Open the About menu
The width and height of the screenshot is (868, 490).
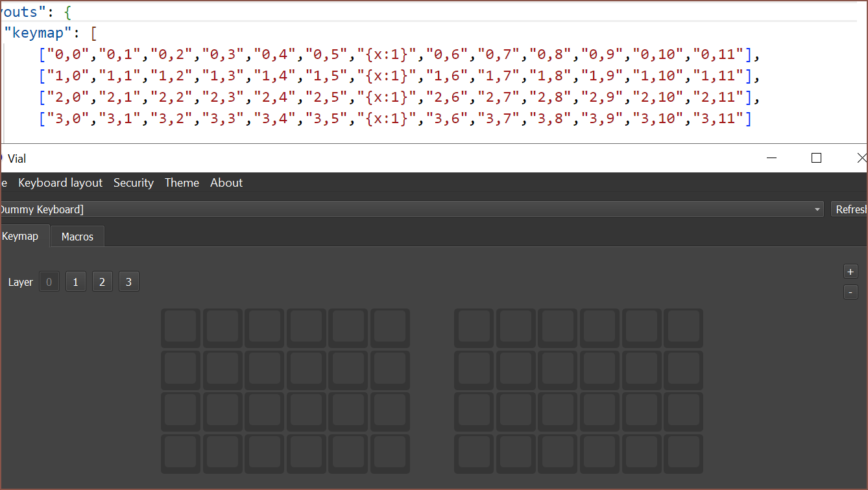[226, 183]
